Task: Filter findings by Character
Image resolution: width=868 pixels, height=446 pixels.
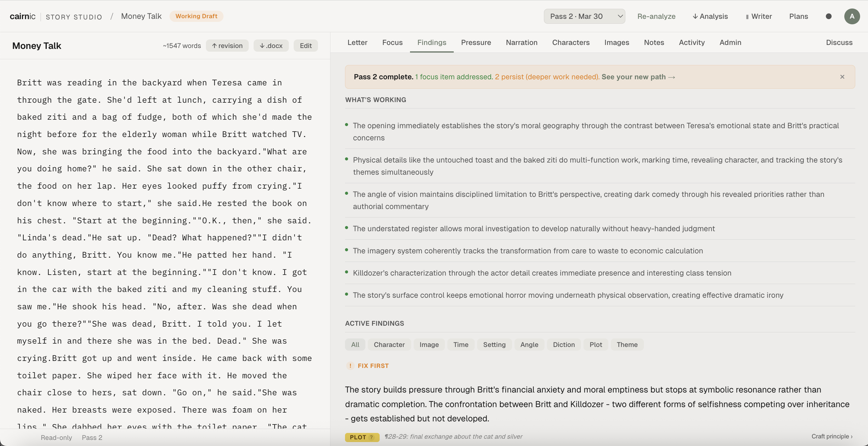Action: tap(389, 345)
